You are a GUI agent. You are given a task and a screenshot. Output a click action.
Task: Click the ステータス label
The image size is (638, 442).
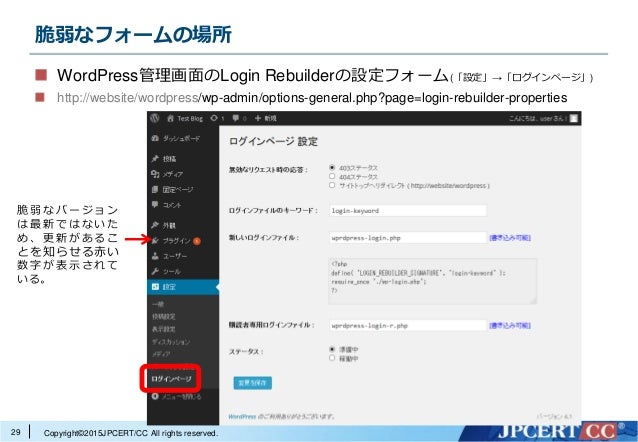click(x=246, y=351)
